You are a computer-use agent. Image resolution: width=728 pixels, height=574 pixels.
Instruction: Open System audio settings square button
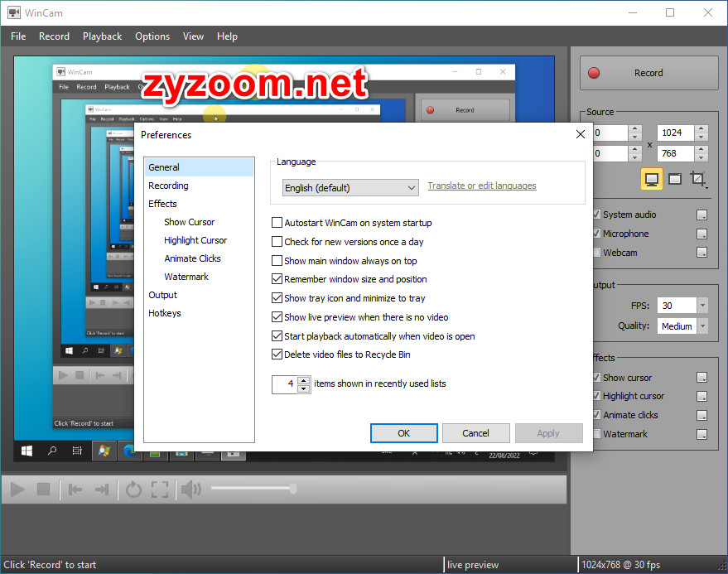click(x=702, y=215)
